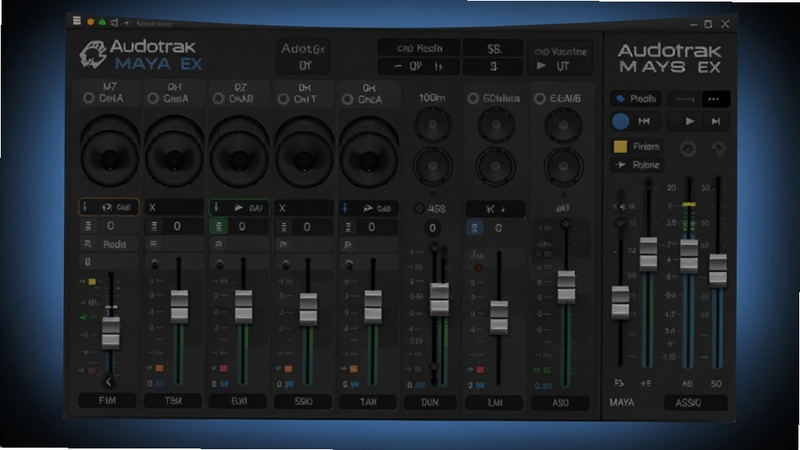This screenshot has width=800, height=450.
Task: Click the orange square on TSM channel
Action: [159, 368]
